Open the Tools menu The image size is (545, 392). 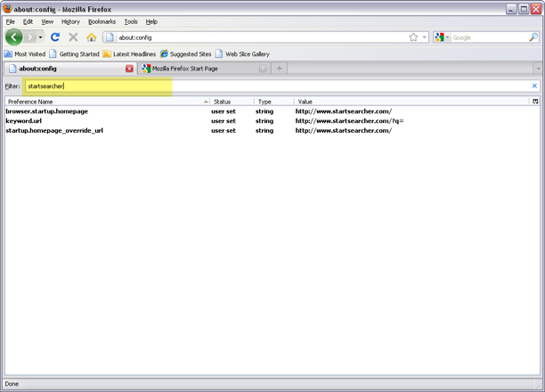(x=131, y=21)
